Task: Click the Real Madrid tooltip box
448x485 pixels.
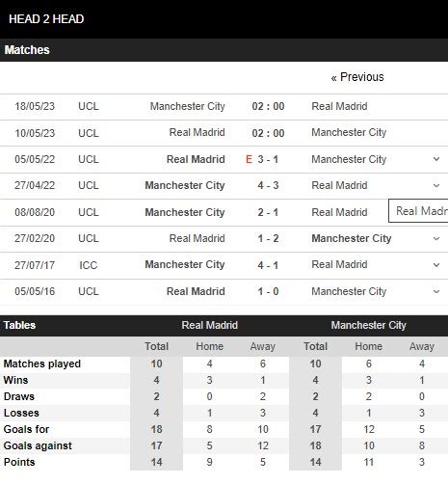Action: click(418, 211)
